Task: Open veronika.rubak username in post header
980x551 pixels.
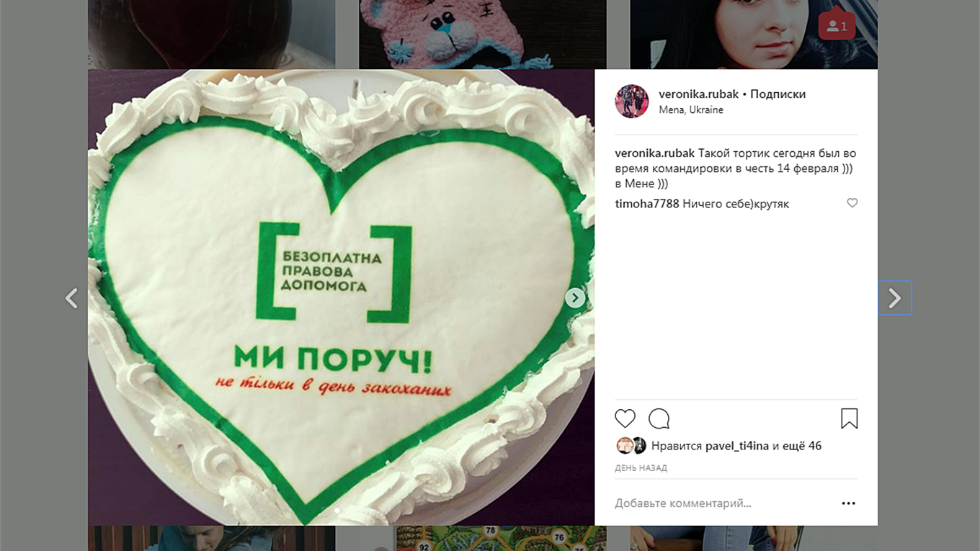Action: [x=698, y=94]
